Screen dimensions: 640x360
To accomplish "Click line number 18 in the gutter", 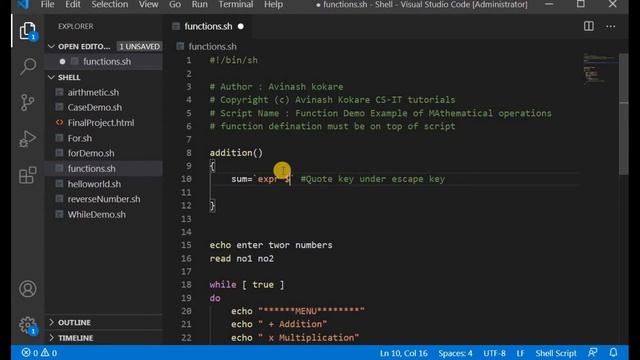I will 186,284.
